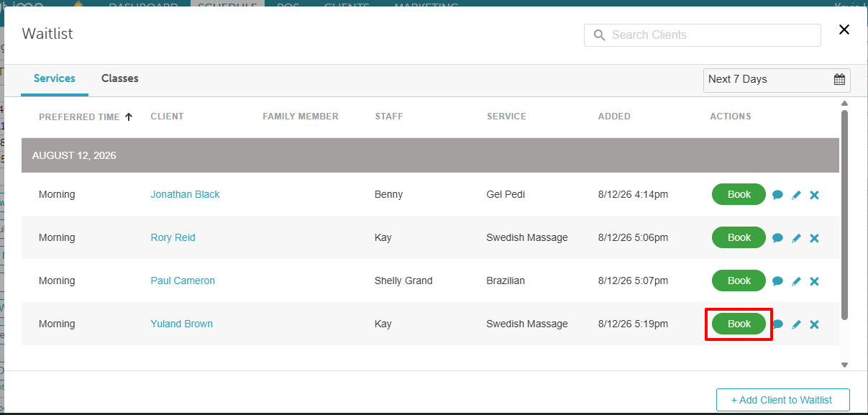Close the Waitlist dialog
This screenshot has width=868, height=415.
tap(844, 29)
